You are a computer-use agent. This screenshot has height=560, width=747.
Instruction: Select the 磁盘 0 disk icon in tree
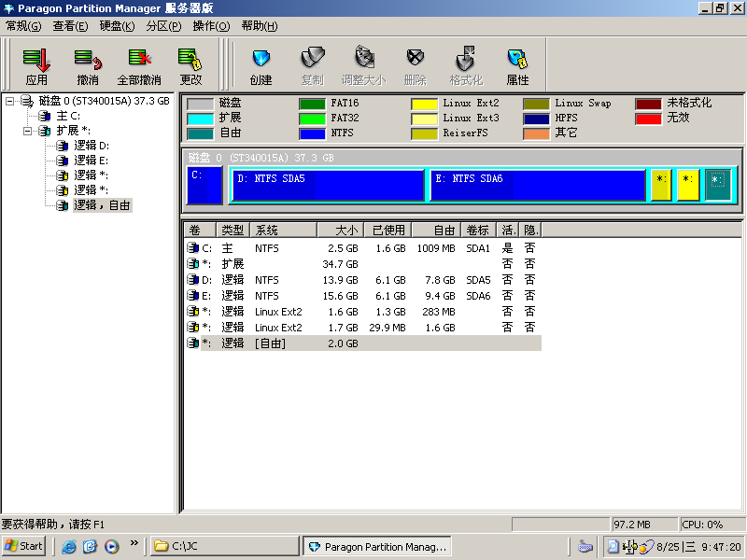tap(27, 101)
